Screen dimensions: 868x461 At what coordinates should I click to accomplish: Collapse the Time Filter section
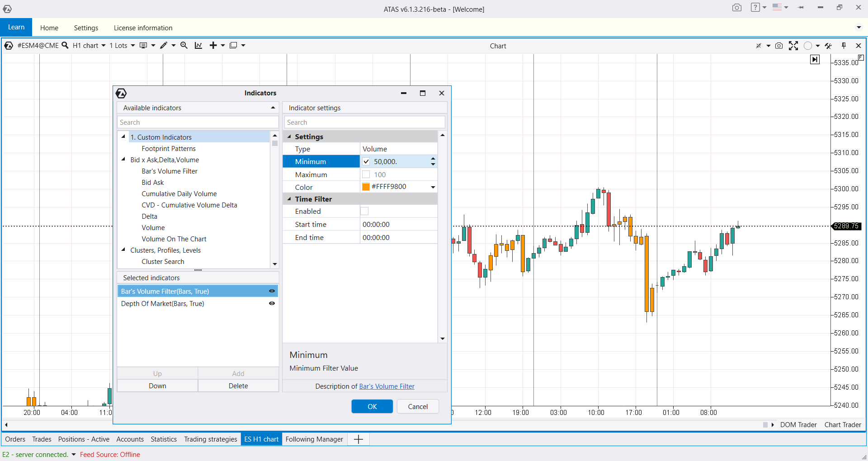coord(289,199)
